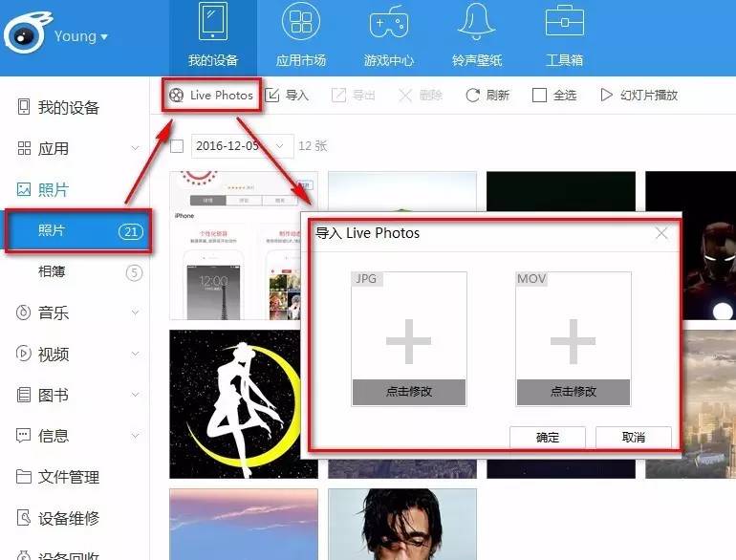Open the man portrait photo thumbnail
This screenshot has width=736, height=560.
click(x=402, y=524)
